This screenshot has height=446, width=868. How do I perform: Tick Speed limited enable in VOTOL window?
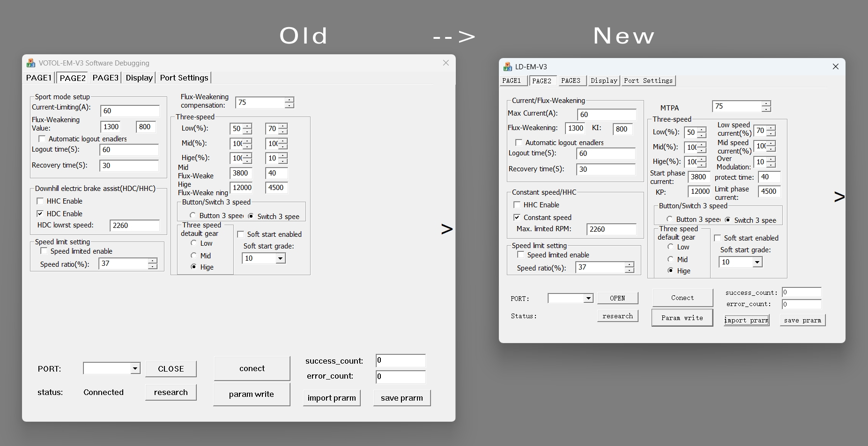44,251
